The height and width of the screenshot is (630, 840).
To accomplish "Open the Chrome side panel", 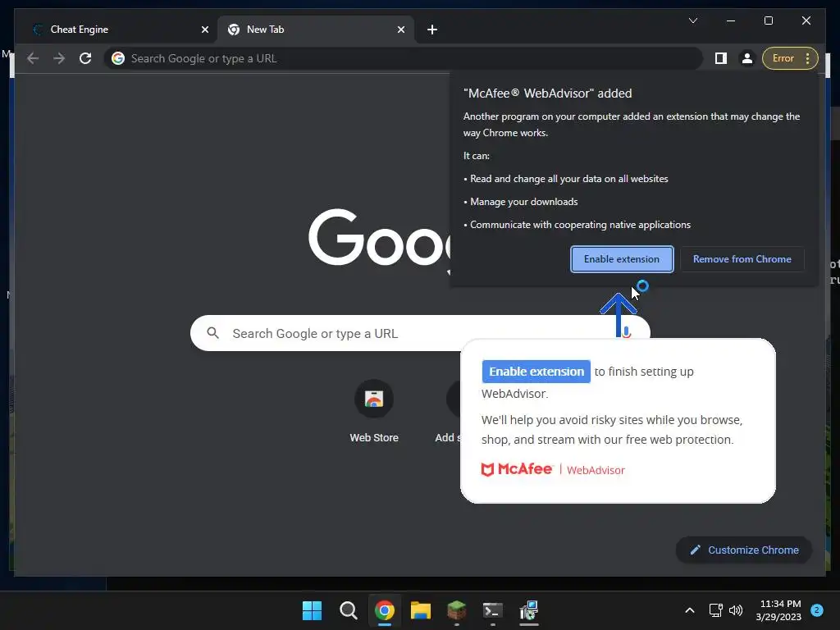I will click(720, 58).
